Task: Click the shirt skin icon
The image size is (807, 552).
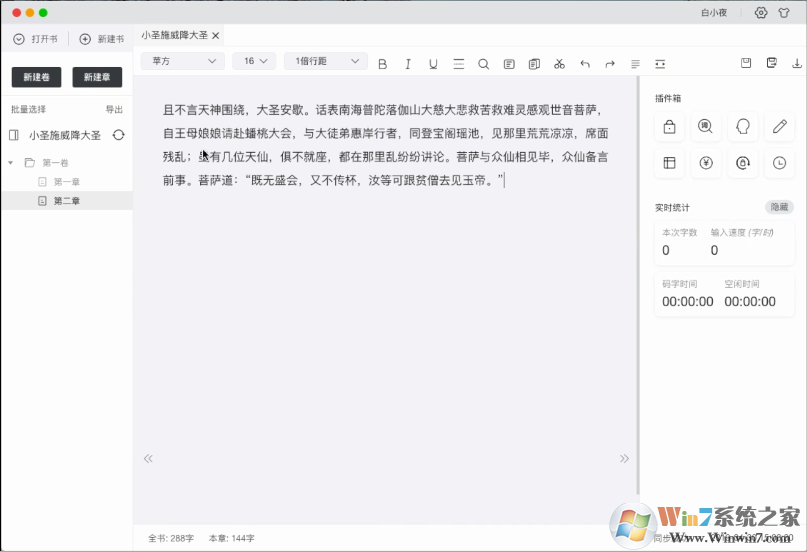Action: point(784,13)
